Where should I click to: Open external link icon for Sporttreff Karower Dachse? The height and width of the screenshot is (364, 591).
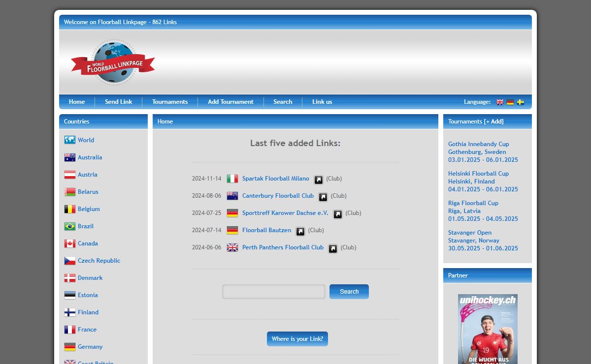point(338,214)
